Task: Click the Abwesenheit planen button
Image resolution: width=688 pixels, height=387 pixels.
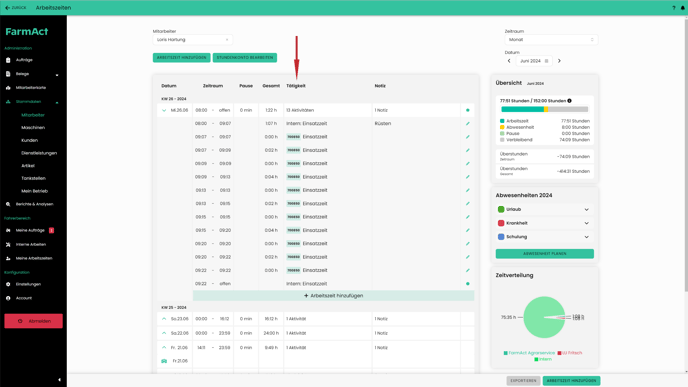Action: (545, 254)
